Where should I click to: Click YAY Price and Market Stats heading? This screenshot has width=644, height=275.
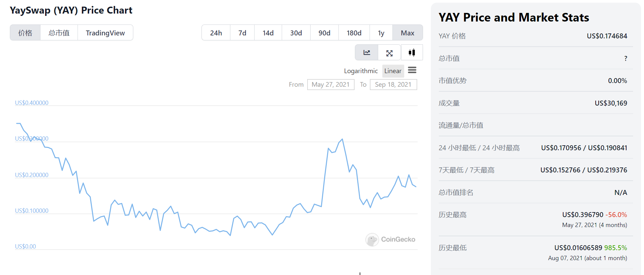coord(514,17)
